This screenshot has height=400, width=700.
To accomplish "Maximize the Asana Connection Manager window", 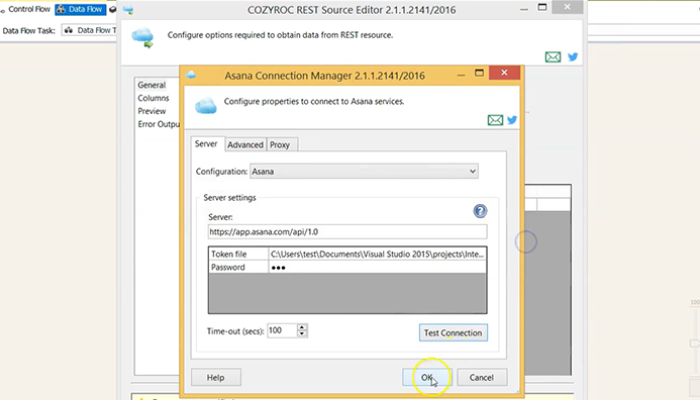I will click(479, 73).
